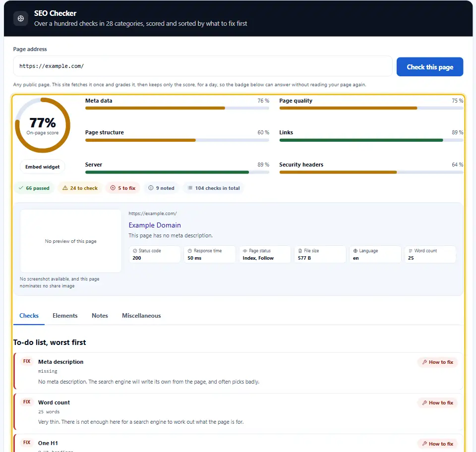
Task: Click the 'To-do list, worst first' heading
Action: [50, 342]
